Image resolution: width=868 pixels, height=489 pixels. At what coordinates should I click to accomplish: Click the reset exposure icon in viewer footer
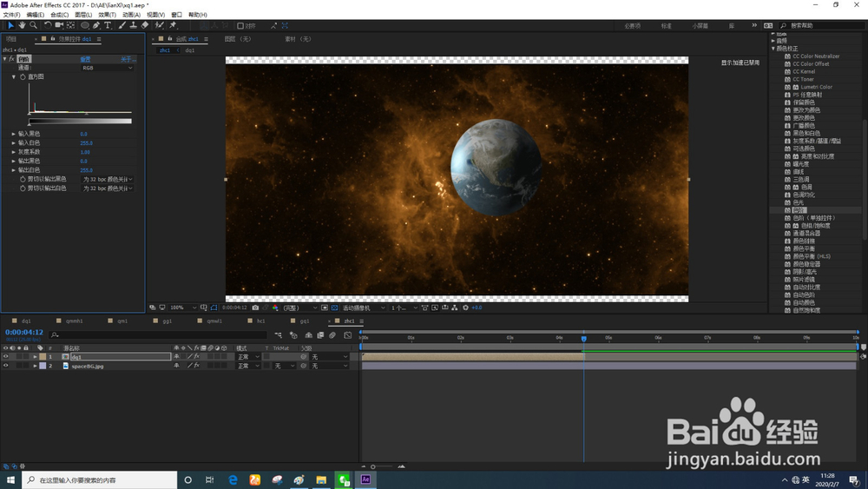465,307
